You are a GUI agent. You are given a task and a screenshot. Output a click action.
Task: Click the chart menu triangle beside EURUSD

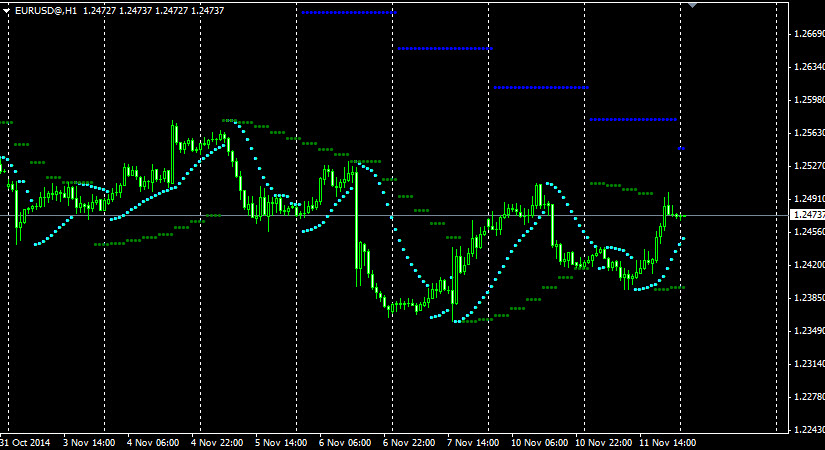click(6, 11)
